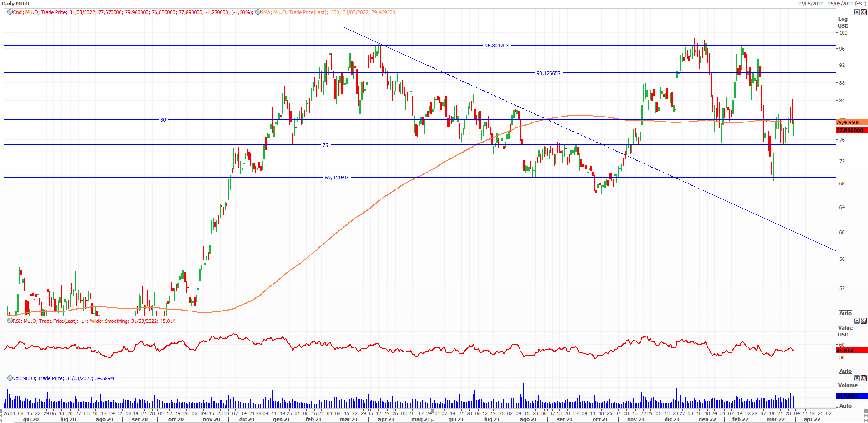The height and width of the screenshot is (423, 868).
Task: Click the clock icon before the SMA legend
Action: tap(257, 12)
